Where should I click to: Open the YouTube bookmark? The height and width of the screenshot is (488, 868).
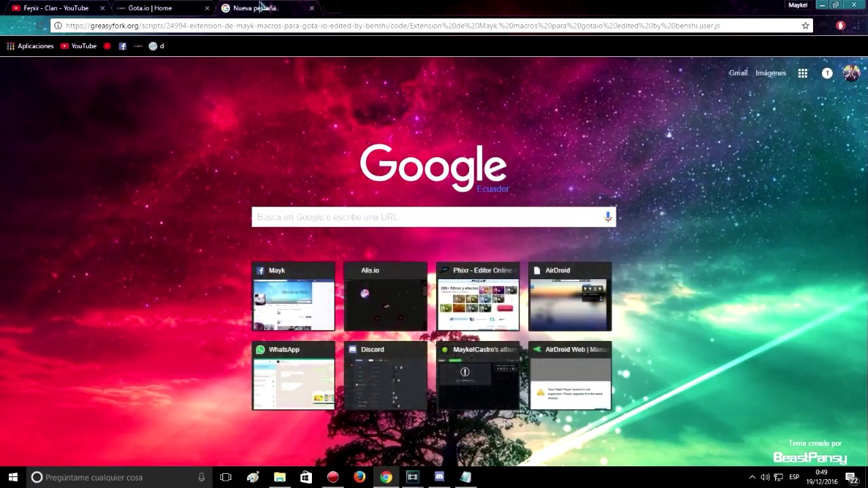[x=79, y=46]
